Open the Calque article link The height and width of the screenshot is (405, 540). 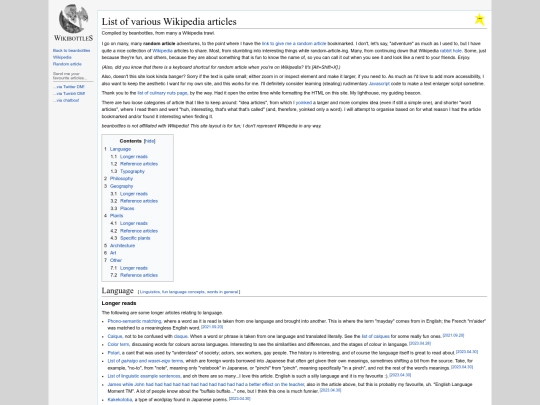pos(115,336)
